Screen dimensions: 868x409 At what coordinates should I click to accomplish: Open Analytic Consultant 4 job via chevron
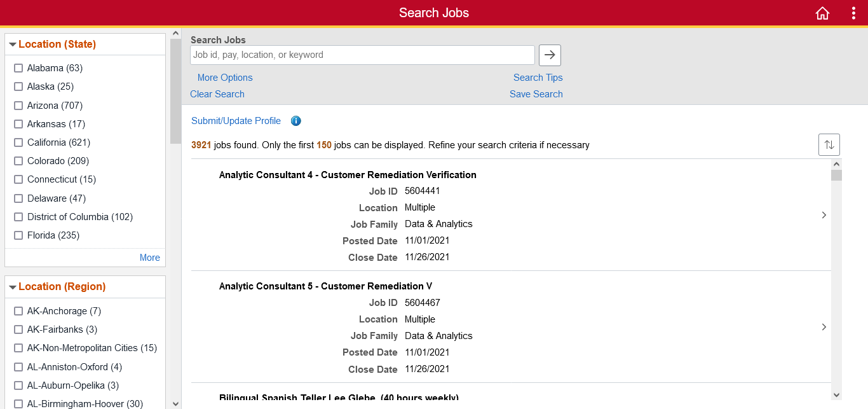click(824, 215)
